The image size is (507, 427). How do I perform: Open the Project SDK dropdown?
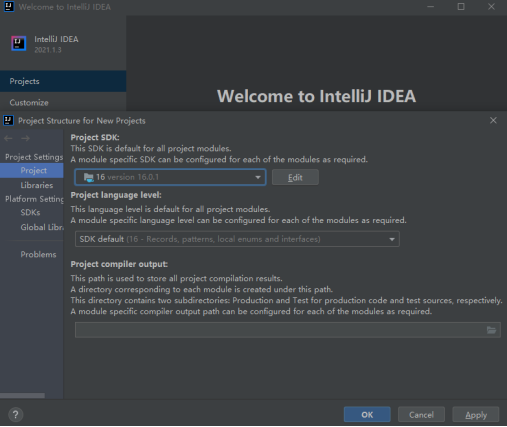pyautogui.click(x=170, y=177)
